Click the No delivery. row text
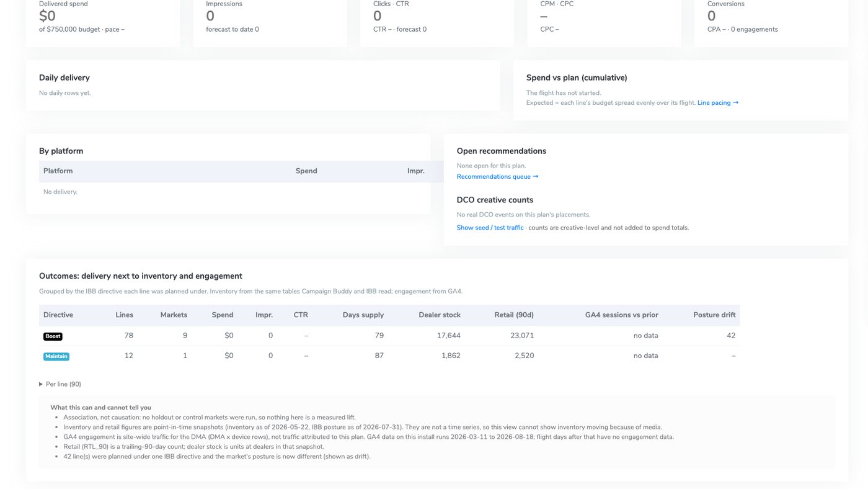The width and height of the screenshot is (868, 489). [60, 192]
